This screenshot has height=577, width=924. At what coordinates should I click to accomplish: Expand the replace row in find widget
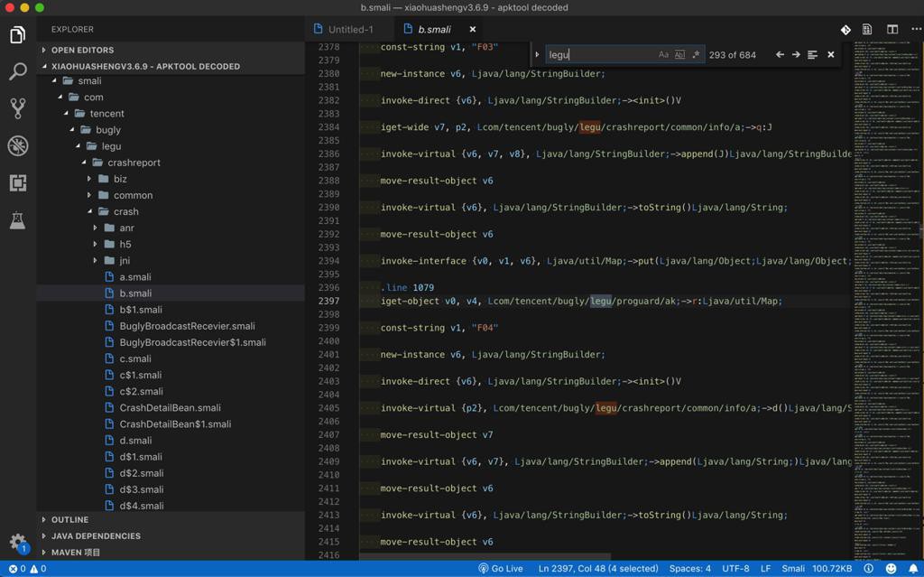point(537,54)
